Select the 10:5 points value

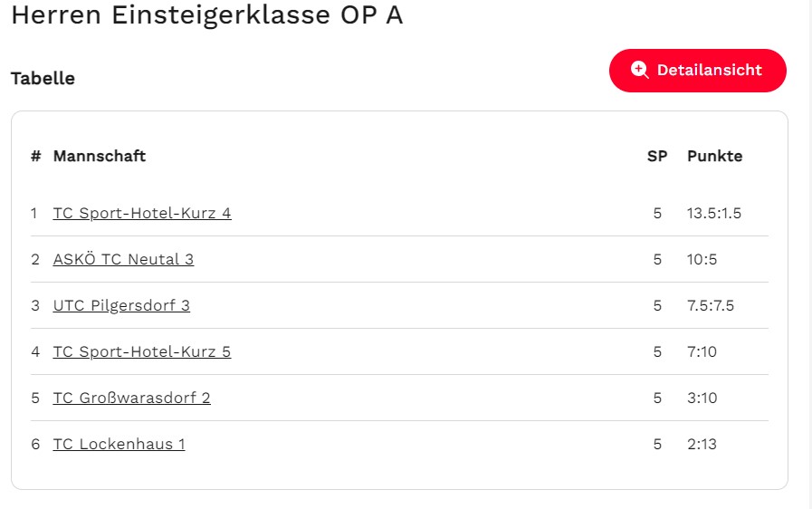pos(702,259)
